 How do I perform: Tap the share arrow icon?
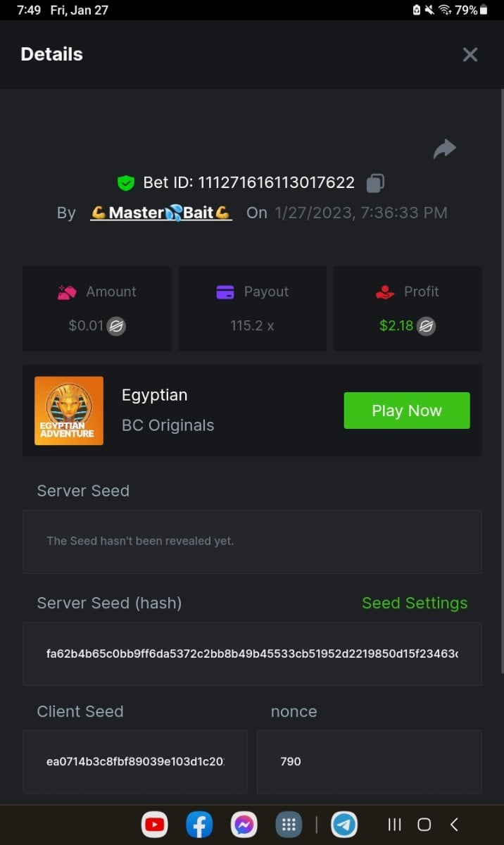tap(445, 149)
